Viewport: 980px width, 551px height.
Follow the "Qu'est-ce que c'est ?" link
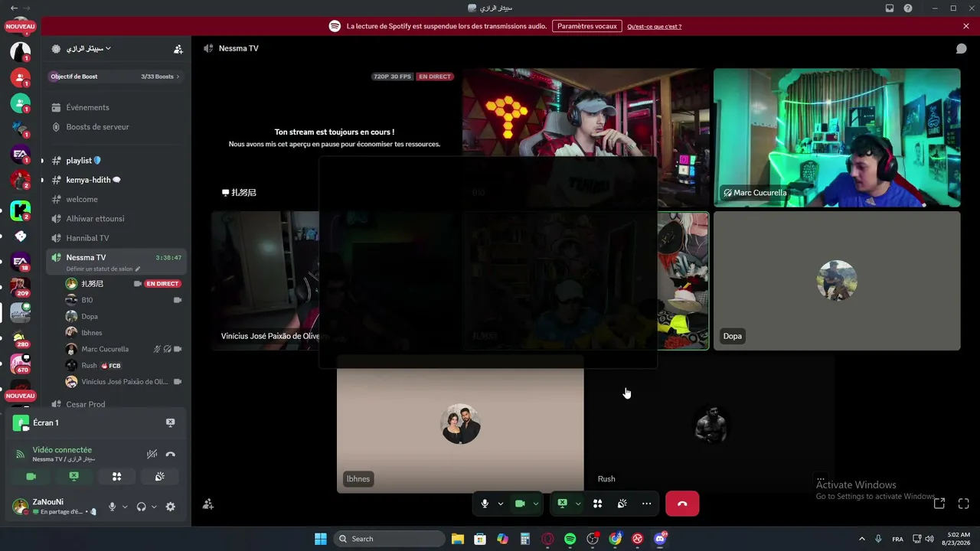(654, 27)
